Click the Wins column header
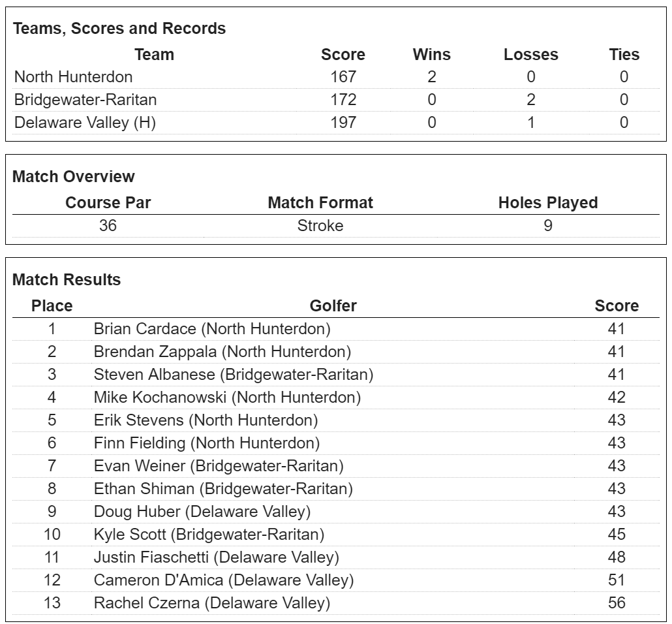This screenshot has height=624, width=672. click(x=432, y=55)
